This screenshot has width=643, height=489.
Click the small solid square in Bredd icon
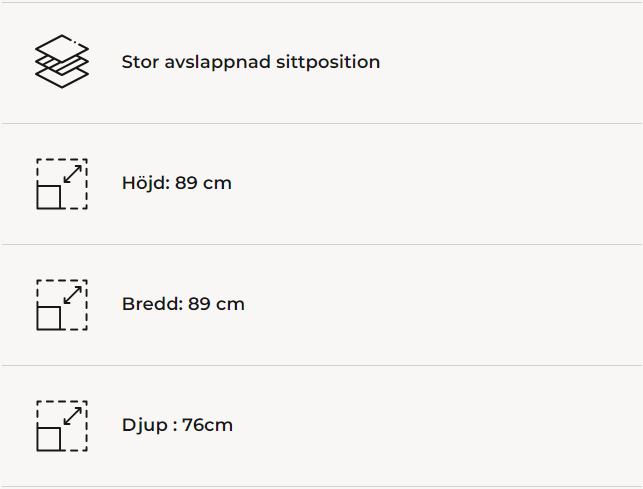(49, 318)
